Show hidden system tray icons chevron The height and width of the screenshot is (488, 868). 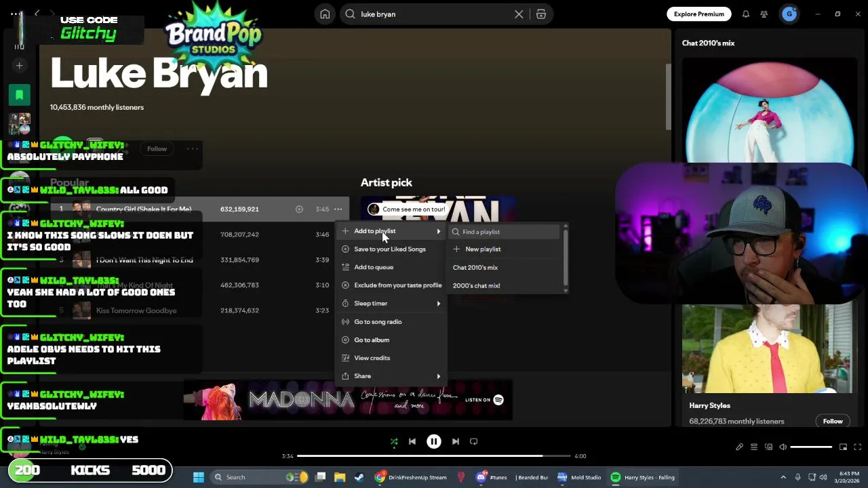783,477
